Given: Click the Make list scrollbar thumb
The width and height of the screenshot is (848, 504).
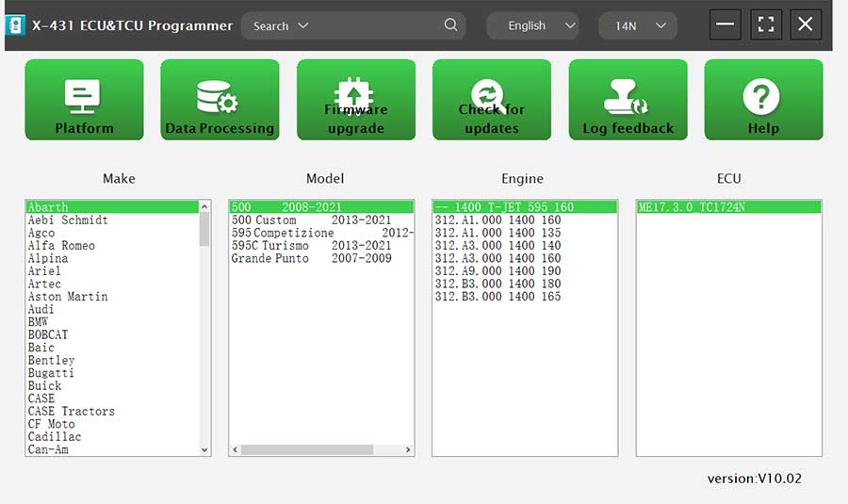Looking at the screenshot, I should pyautogui.click(x=204, y=229).
